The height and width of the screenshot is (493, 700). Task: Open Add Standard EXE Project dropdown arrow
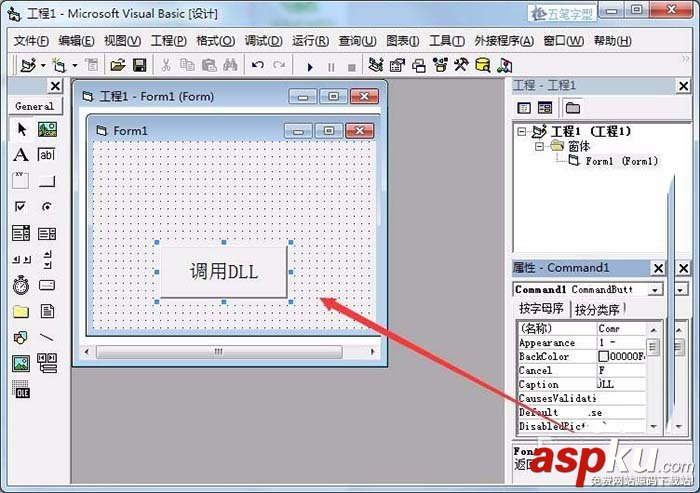tap(43, 66)
